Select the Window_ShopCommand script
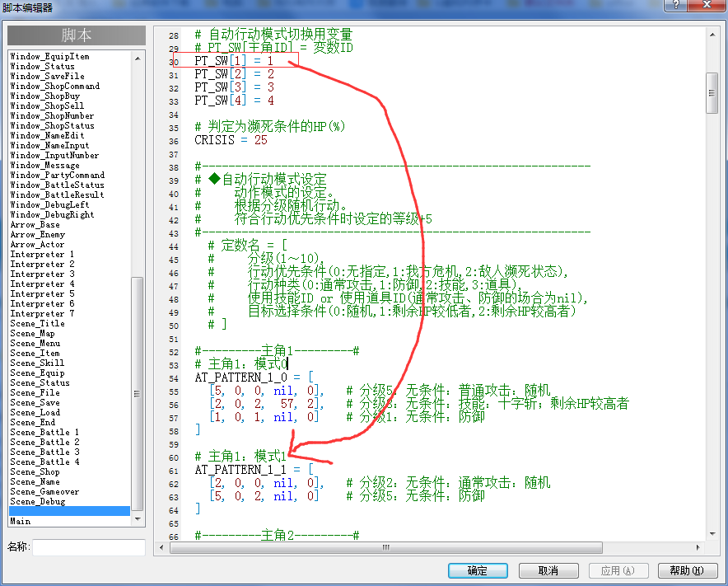Screen dimensions: 728x586 coord(55,86)
